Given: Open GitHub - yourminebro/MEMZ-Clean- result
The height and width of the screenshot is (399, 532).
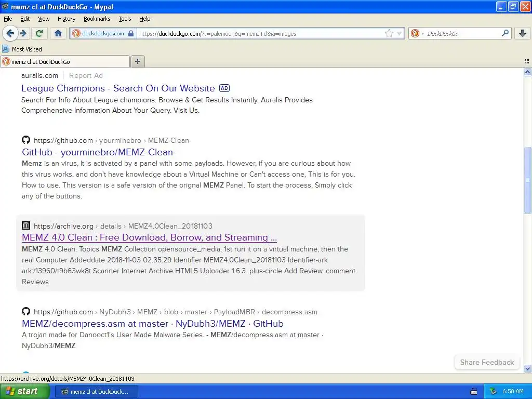Looking at the screenshot, I should pyautogui.click(x=99, y=152).
